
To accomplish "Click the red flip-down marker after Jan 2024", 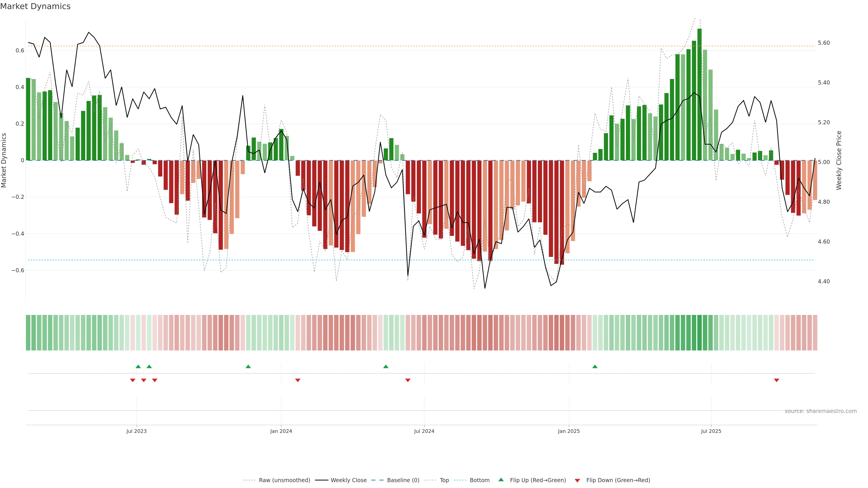I will click(x=297, y=380).
